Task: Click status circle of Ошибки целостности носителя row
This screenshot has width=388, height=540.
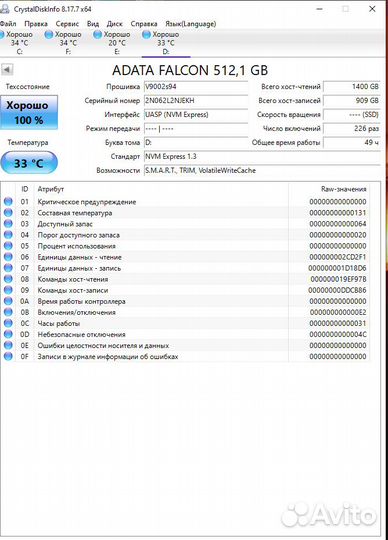Action: click(x=8, y=345)
